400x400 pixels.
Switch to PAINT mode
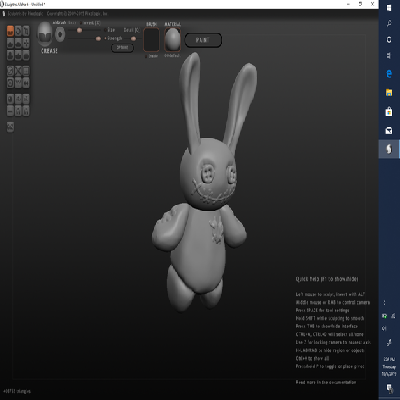tap(203, 40)
